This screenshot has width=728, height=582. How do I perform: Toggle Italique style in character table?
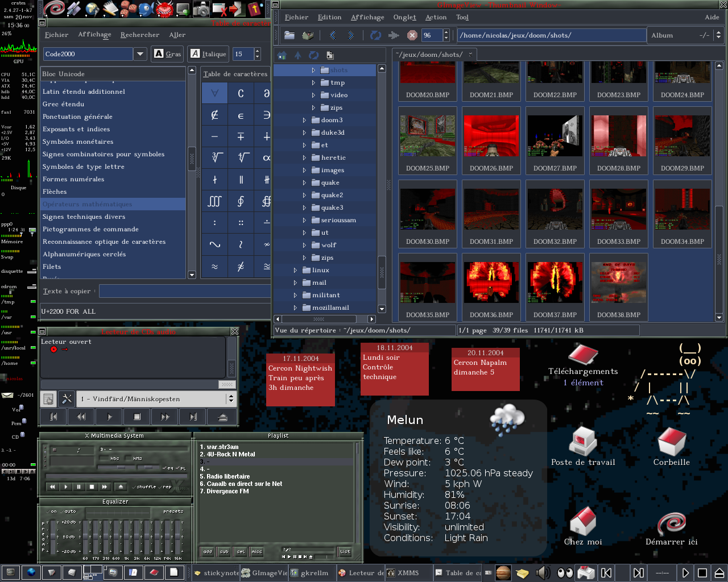click(x=208, y=54)
